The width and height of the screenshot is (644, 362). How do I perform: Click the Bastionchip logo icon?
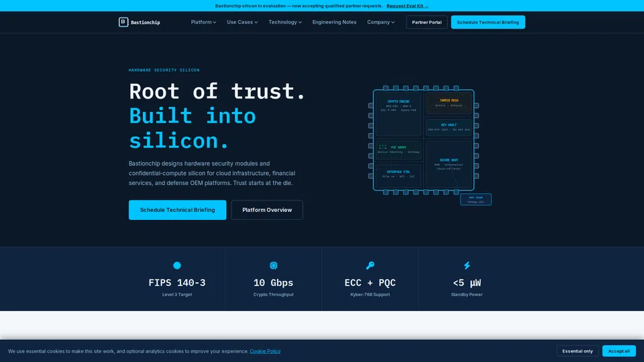pos(123,22)
